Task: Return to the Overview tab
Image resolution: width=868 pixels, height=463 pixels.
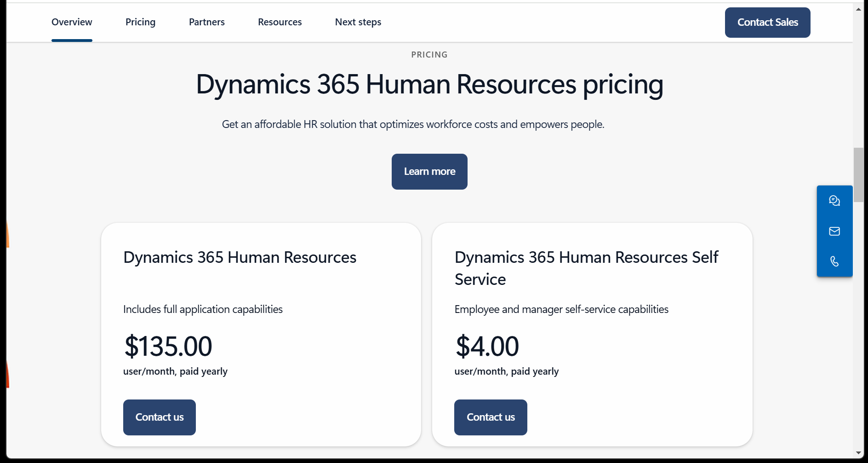Action: click(x=72, y=22)
